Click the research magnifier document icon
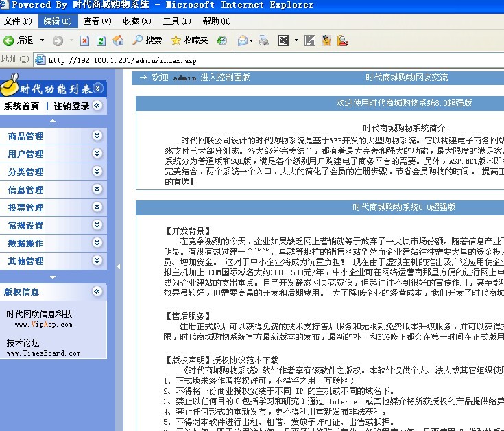 [x=343, y=40]
